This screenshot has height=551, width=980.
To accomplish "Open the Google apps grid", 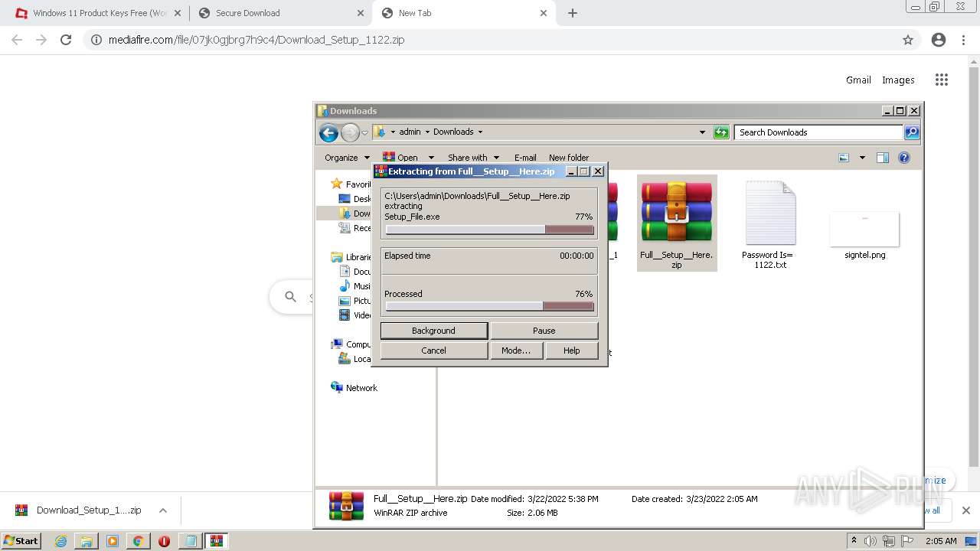I will [942, 80].
